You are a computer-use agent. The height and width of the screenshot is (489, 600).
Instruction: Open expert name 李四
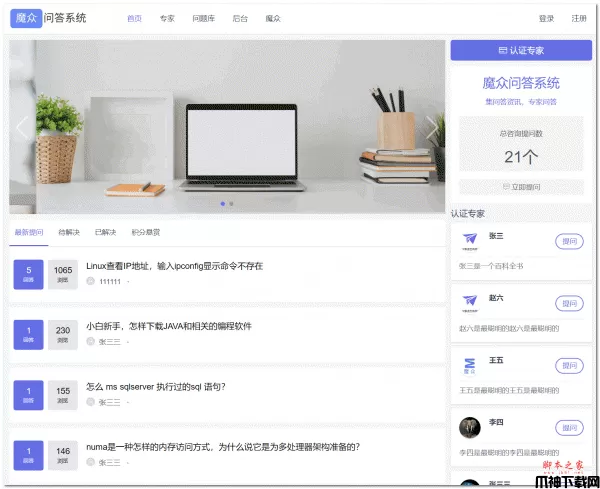[496, 422]
